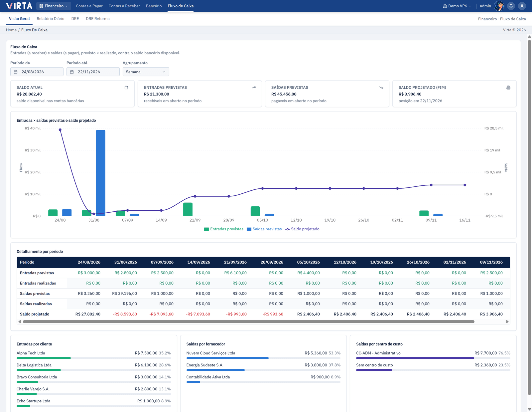Toggle Saídas previstas legend swatch
532x412 pixels.
pyautogui.click(x=249, y=229)
